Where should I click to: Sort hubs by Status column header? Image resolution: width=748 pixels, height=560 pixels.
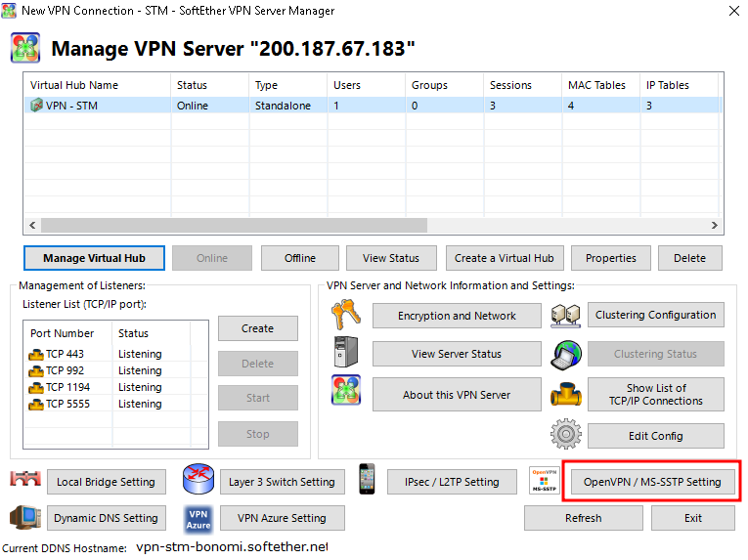tap(209, 85)
